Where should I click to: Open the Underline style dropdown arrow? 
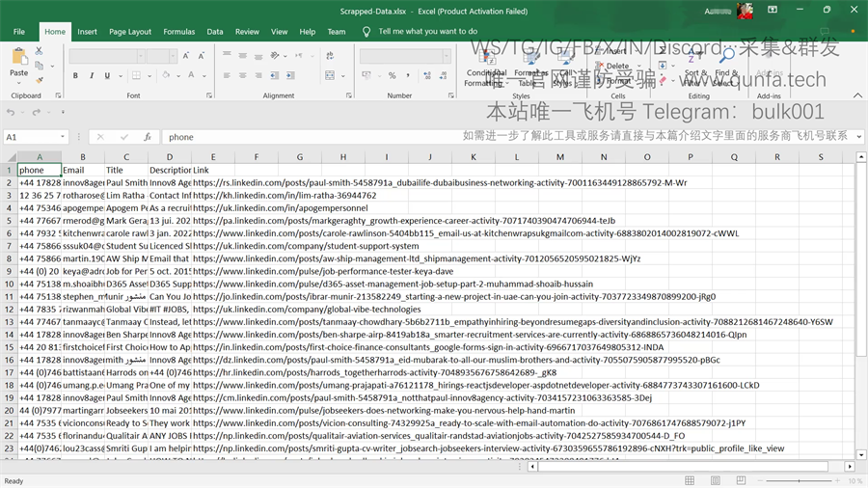point(121,76)
